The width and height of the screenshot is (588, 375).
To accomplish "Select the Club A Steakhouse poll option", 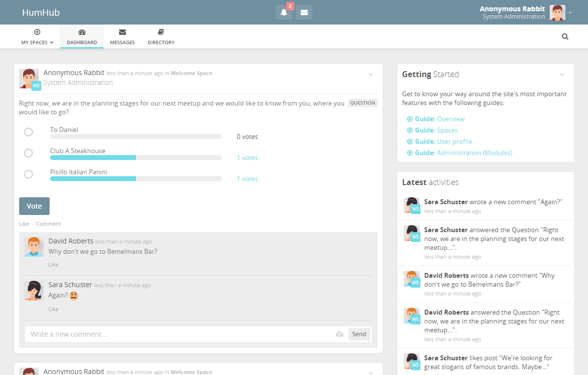I will [28, 153].
